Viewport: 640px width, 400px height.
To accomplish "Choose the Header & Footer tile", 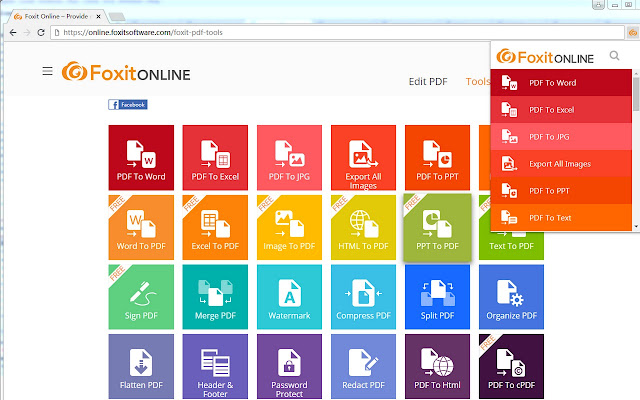I will 215,366.
